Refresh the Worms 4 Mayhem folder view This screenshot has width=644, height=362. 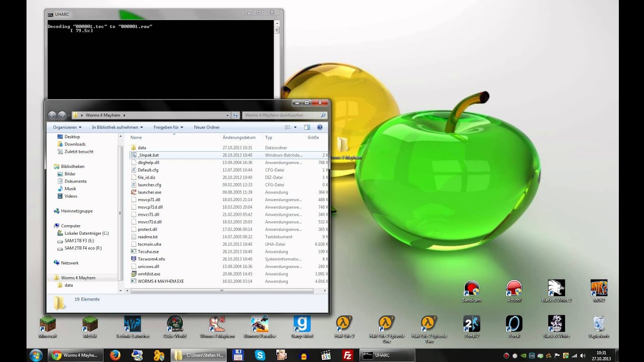click(x=235, y=115)
